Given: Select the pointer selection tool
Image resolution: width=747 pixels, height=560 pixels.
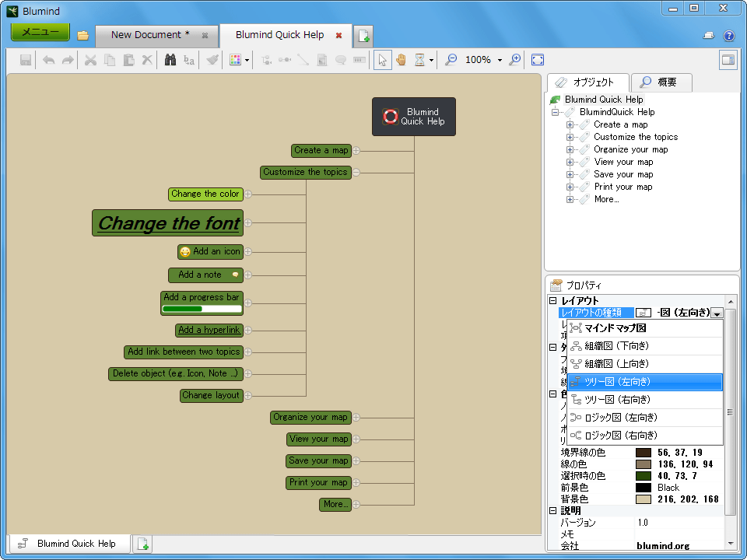Looking at the screenshot, I should (x=383, y=60).
